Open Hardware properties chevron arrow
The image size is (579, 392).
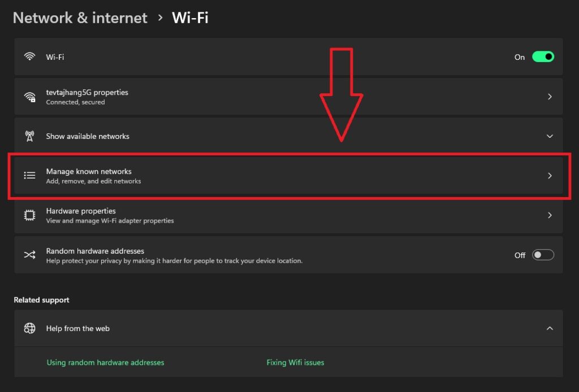pos(550,215)
